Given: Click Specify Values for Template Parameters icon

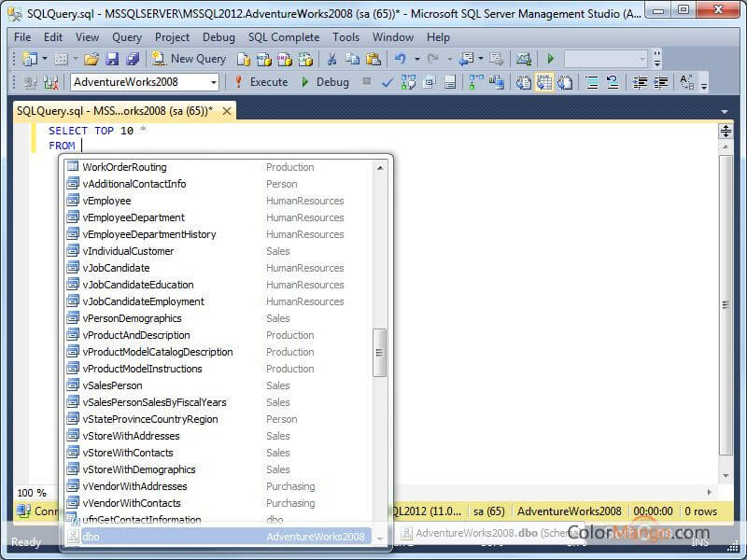Looking at the screenshot, I should coord(686,82).
